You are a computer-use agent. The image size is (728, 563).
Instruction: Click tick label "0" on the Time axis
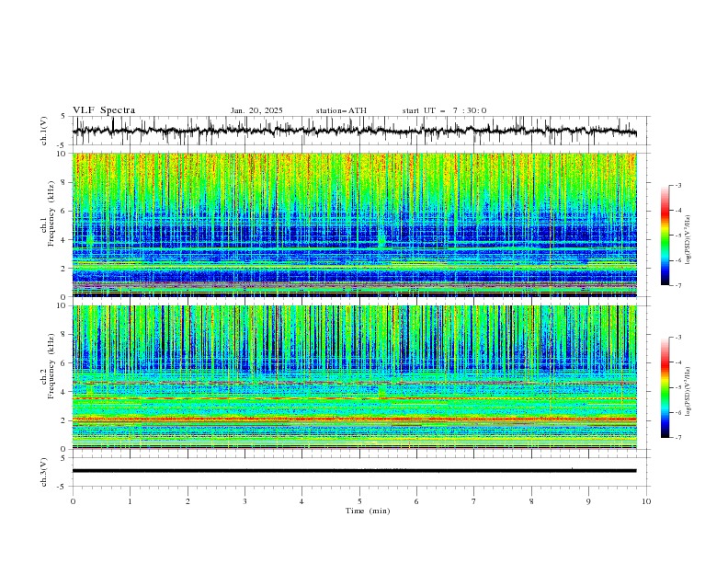point(73,501)
